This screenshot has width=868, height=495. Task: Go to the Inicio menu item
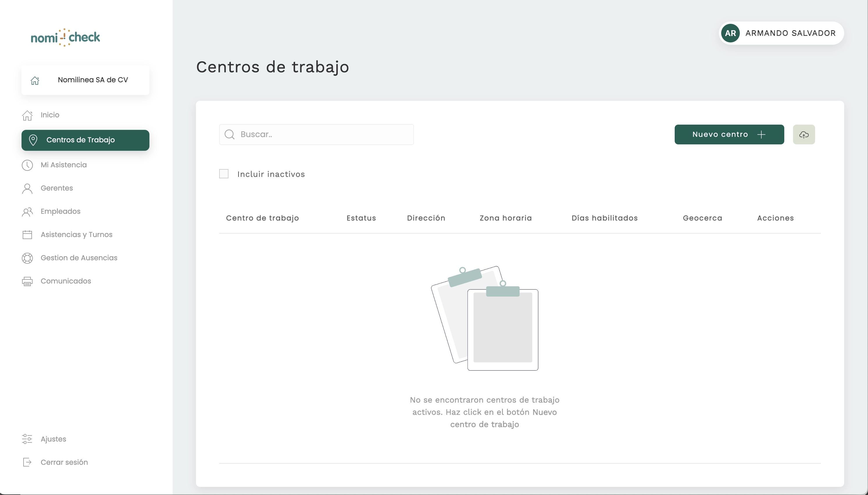pyautogui.click(x=50, y=115)
